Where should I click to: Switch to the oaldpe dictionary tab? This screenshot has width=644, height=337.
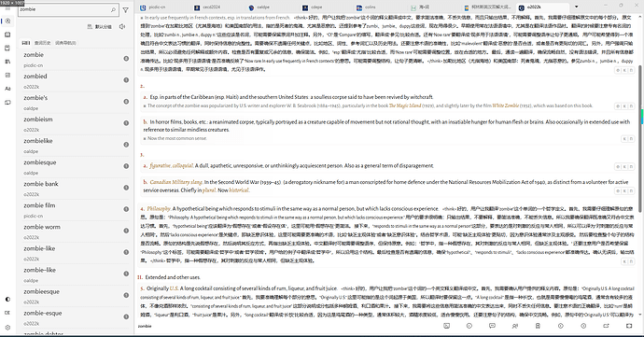tap(259, 7)
